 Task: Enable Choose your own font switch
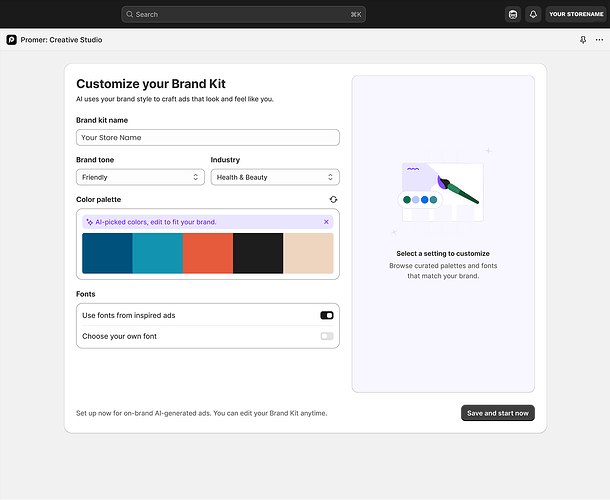coord(327,336)
